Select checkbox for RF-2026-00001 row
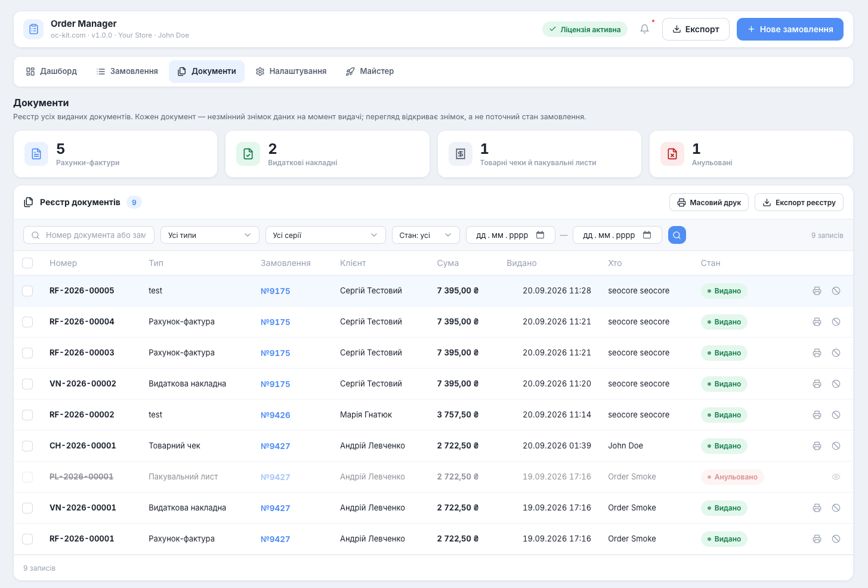The width and height of the screenshot is (868, 588). (x=27, y=539)
